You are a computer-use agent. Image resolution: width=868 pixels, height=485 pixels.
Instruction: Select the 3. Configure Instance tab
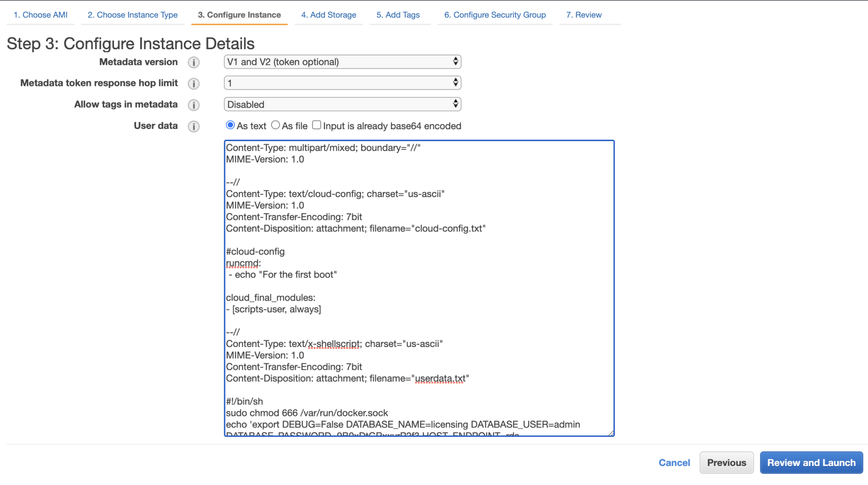coord(239,15)
